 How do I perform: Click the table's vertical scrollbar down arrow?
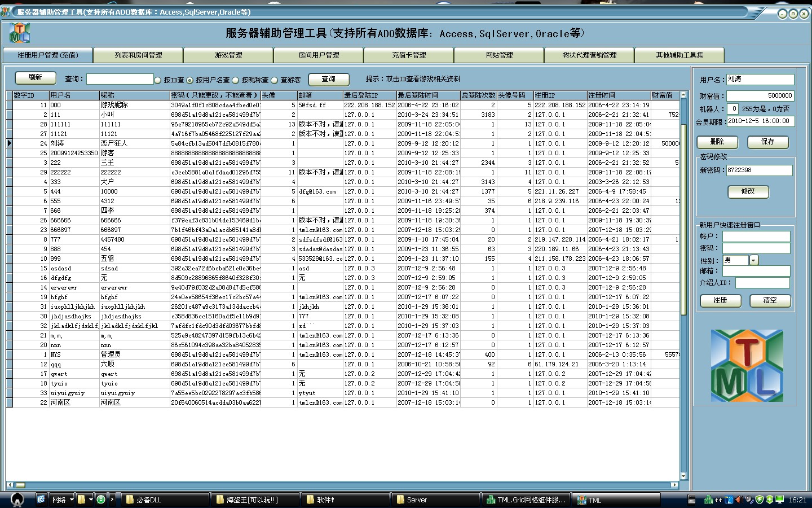[683, 476]
